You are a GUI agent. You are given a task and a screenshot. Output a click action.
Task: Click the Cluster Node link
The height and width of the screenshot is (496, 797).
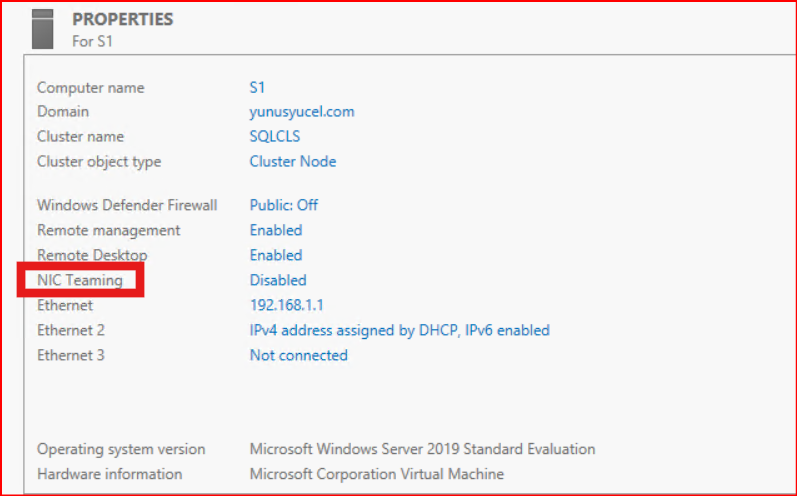click(x=293, y=162)
